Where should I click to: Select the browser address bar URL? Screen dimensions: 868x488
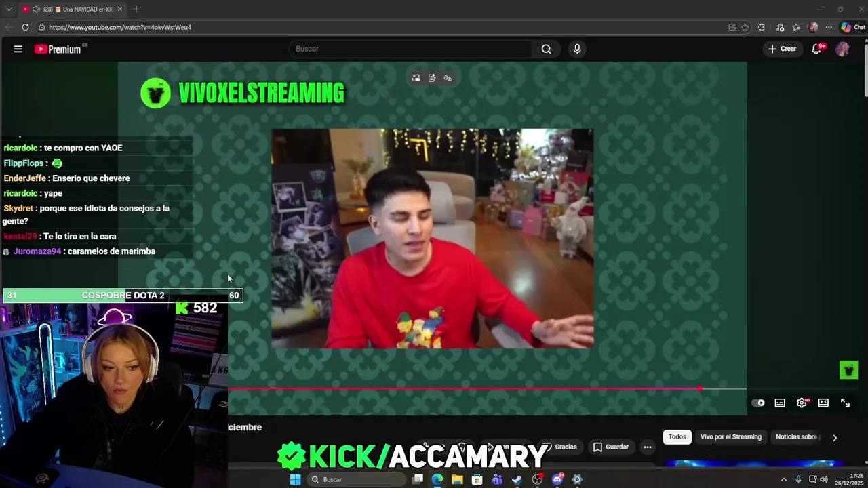[x=120, y=27]
